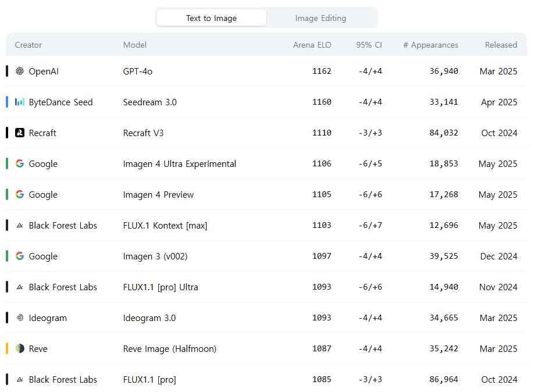Click the -6/+5 confidence interval value
Image resolution: width=534 pixels, height=392 pixels.
pyautogui.click(x=370, y=163)
